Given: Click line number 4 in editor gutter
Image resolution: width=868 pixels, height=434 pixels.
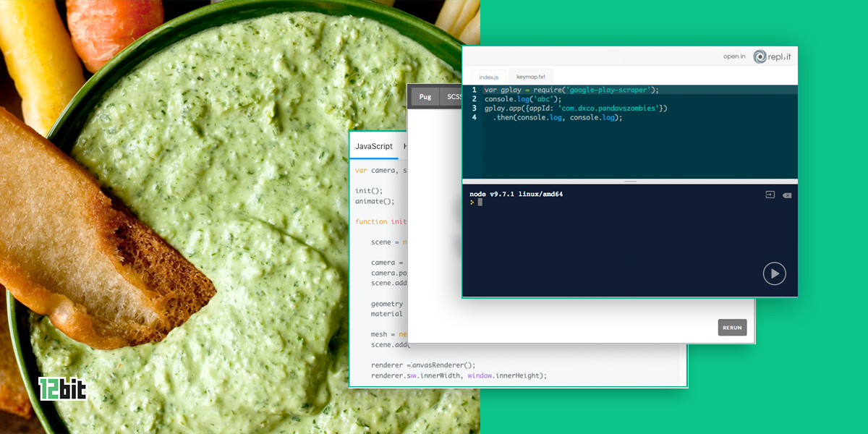Looking at the screenshot, I should (x=475, y=118).
